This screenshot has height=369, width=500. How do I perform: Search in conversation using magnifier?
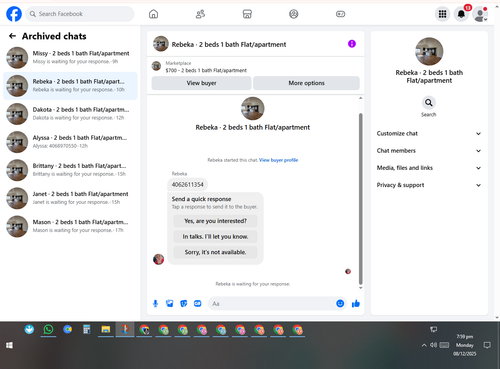click(429, 103)
